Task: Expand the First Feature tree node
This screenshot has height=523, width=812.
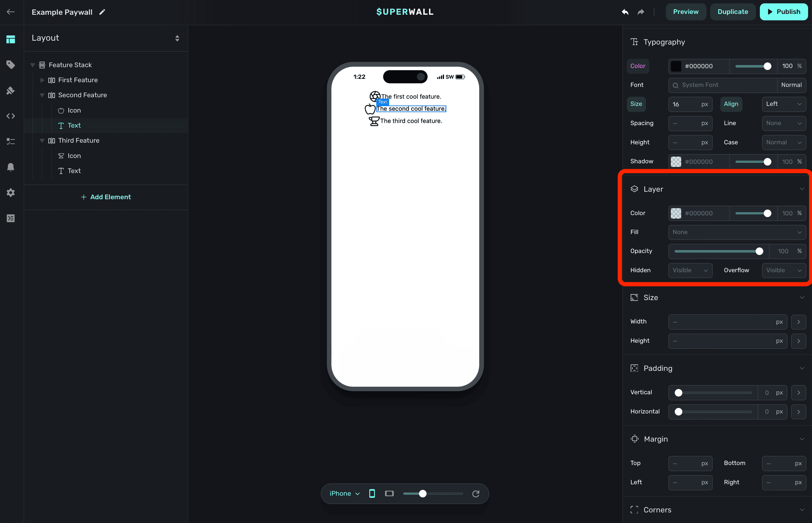Action: (x=42, y=80)
